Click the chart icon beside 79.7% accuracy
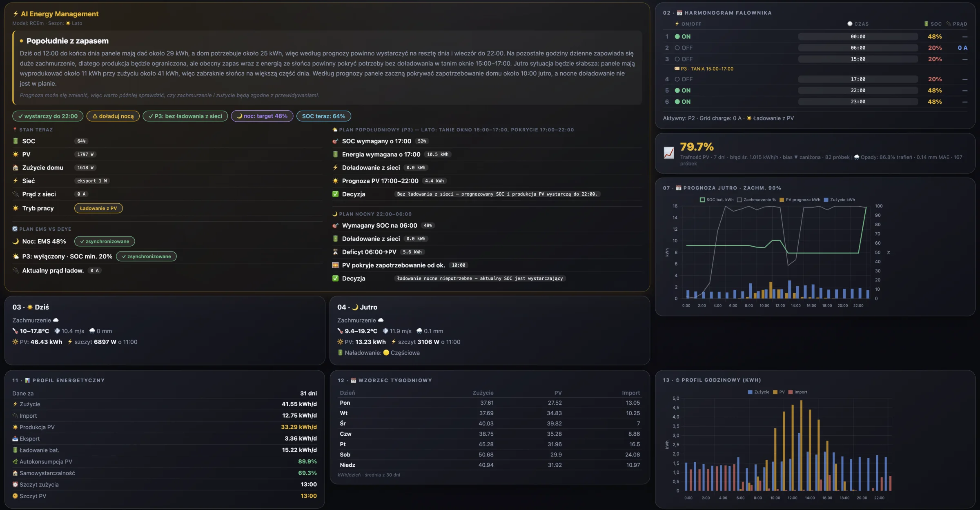 (x=669, y=153)
